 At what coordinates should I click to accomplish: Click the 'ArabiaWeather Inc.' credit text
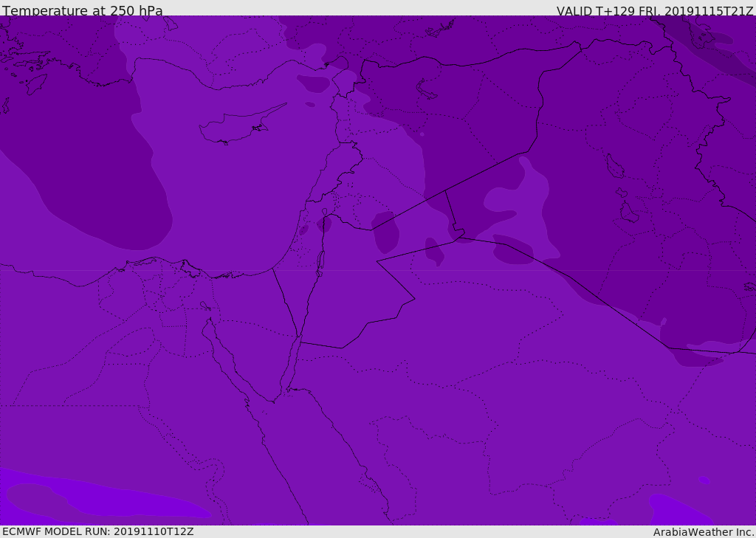pos(703,532)
